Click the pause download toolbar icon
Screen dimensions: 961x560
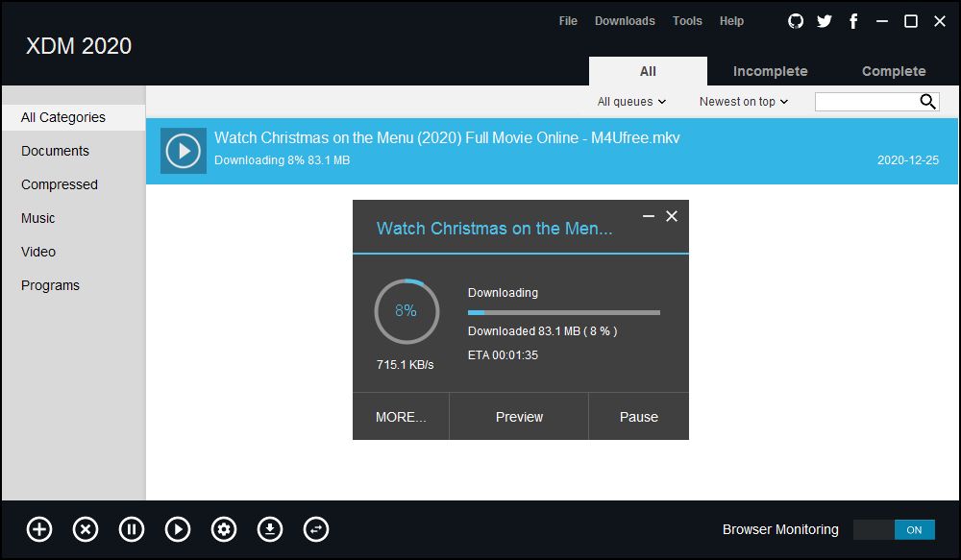point(131,529)
